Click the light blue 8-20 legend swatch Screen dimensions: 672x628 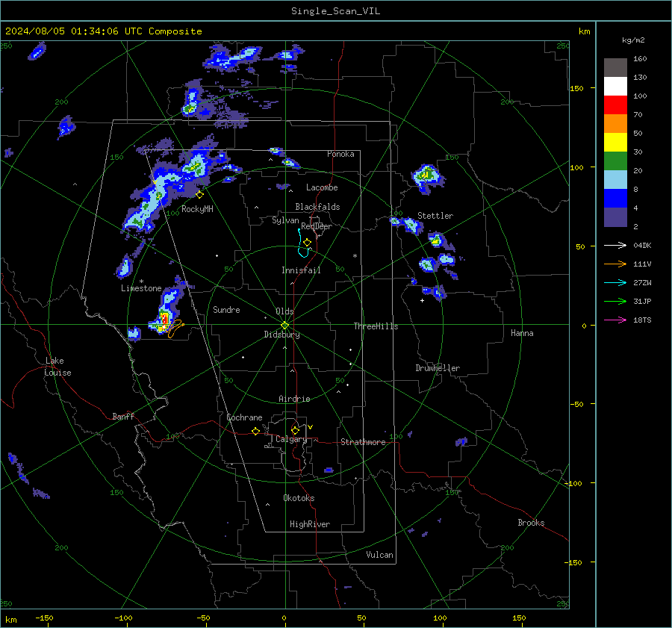coord(615,180)
